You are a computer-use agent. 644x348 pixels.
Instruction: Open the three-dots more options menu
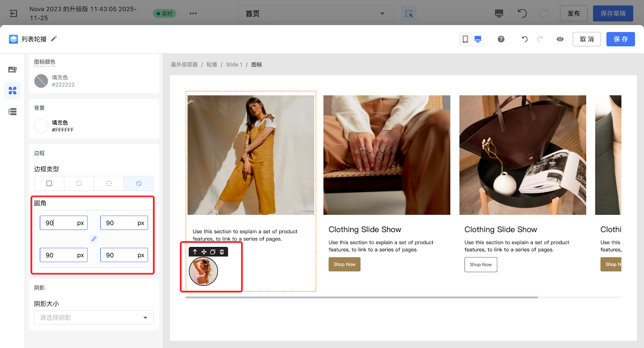point(193,14)
